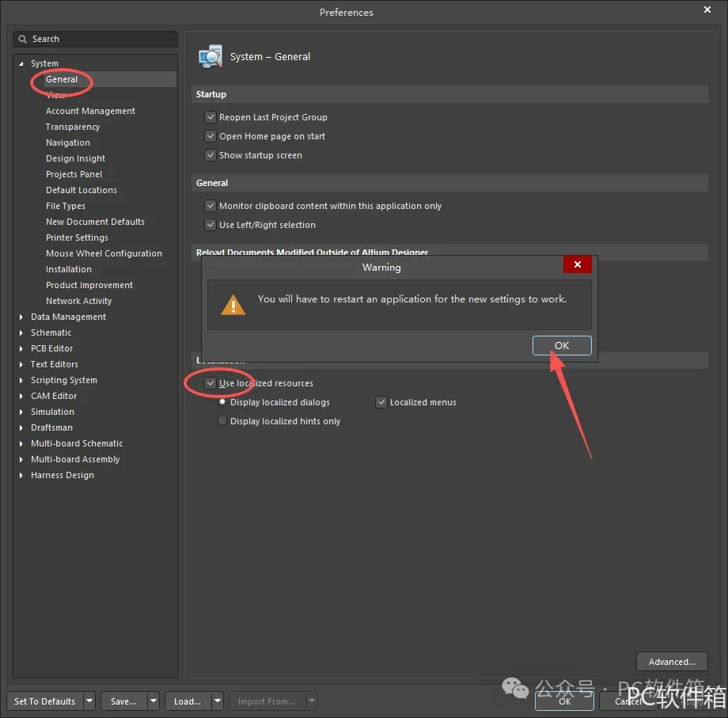This screenshot has width=728, height=718.
Task: Open the Save dropdown arrow
Action: tap(154, 701)
